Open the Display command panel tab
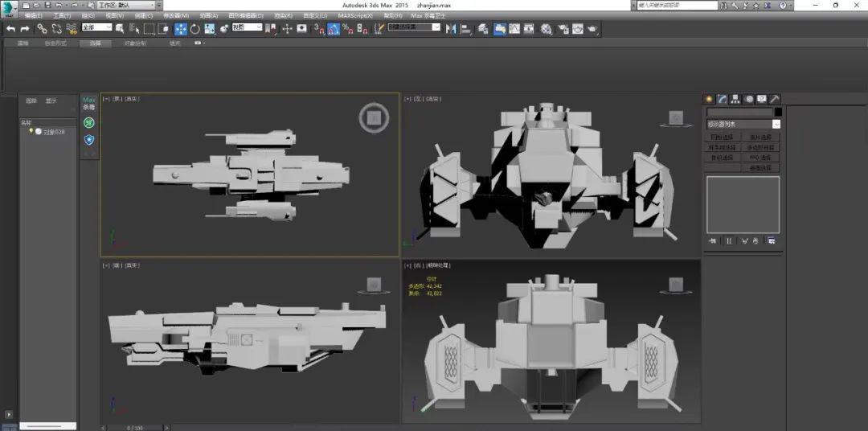 (762, 99)
